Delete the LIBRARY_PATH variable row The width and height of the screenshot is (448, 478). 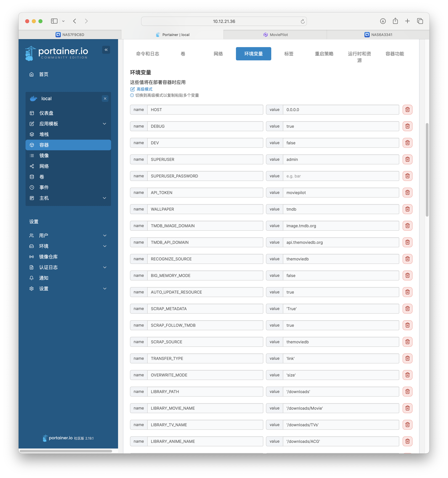coord(407,392)
